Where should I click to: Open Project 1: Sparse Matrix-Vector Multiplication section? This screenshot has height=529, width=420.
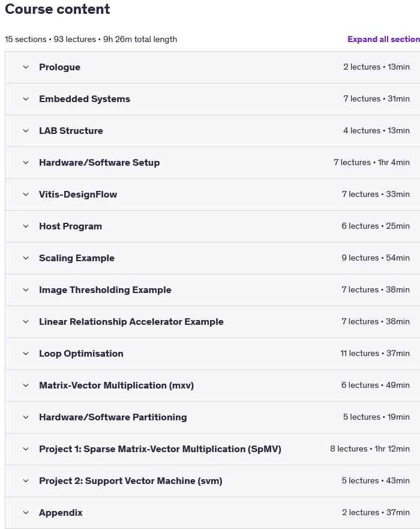[160, 449]
